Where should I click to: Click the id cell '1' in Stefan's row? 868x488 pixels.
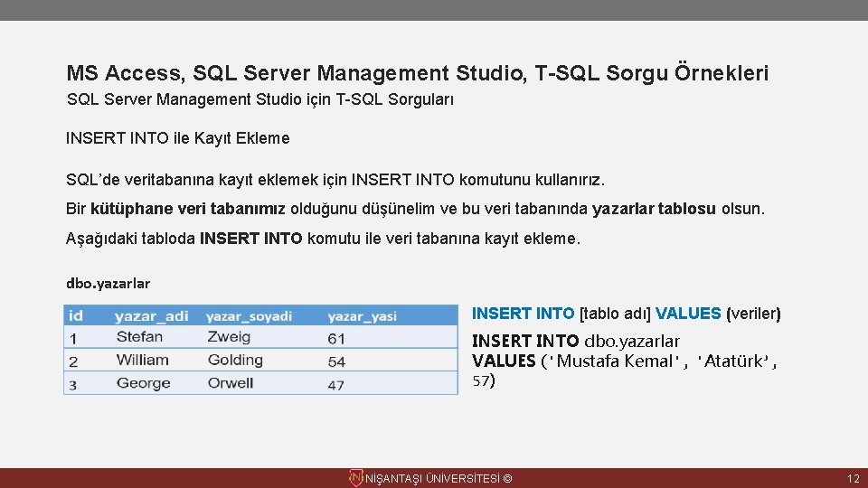73,339
